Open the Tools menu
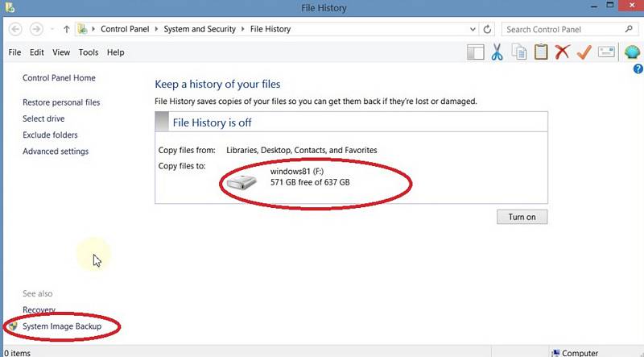The height and width of the screenshot is (357, 644). (89, 52)
